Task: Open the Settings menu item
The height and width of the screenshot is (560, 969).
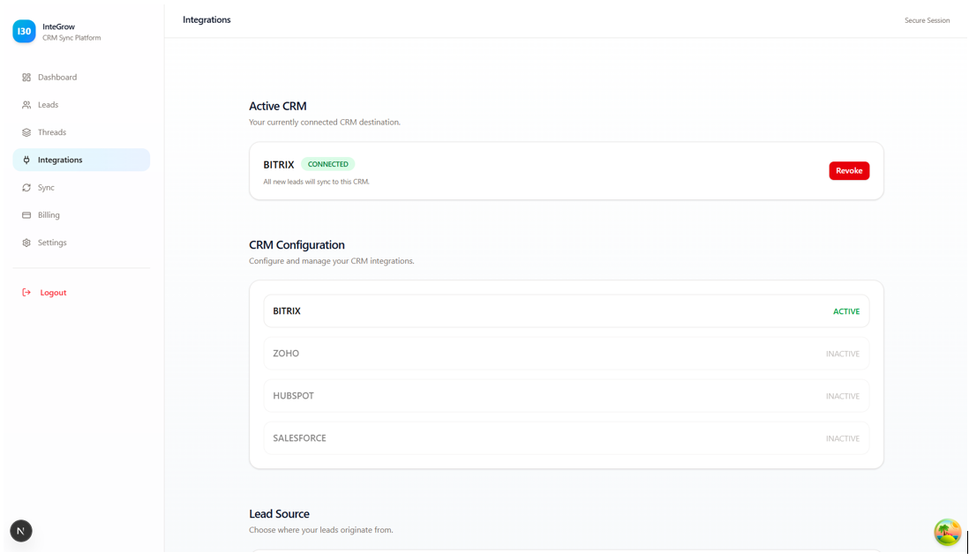Action: (x=81, y=243)
